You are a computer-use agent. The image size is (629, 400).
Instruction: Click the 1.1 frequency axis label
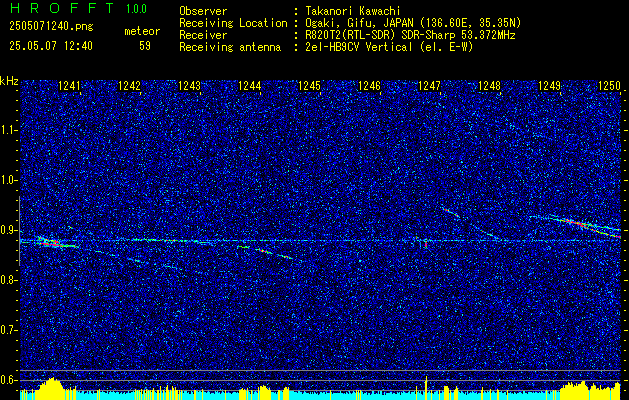[9, 130]
